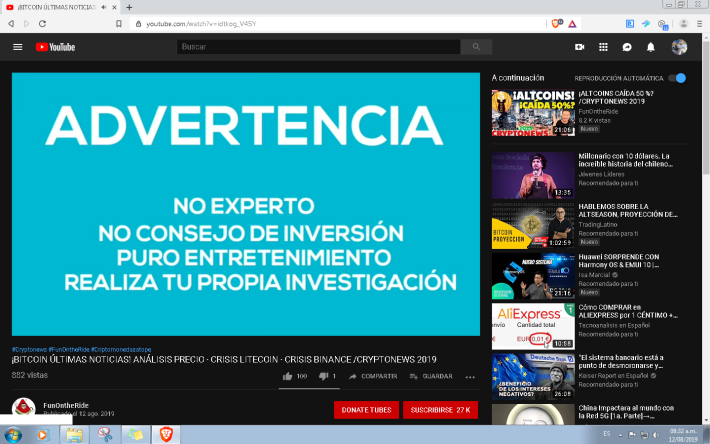Click the browser back arrow
This screenshot has width=710, height=444.
pyautogui.click(x=11, y=24)
